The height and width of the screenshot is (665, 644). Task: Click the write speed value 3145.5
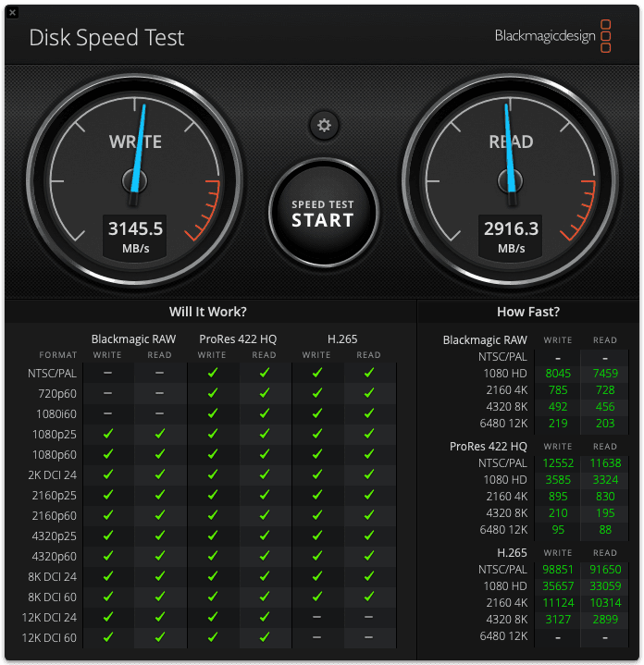(135, 228)
